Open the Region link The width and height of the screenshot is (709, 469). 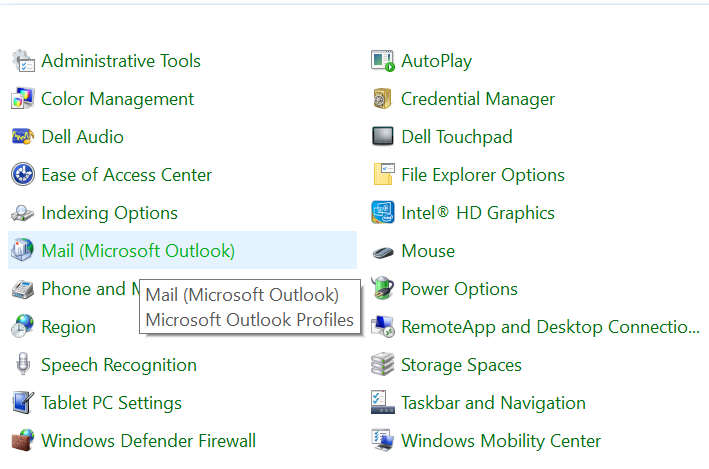tap(69, 327)
